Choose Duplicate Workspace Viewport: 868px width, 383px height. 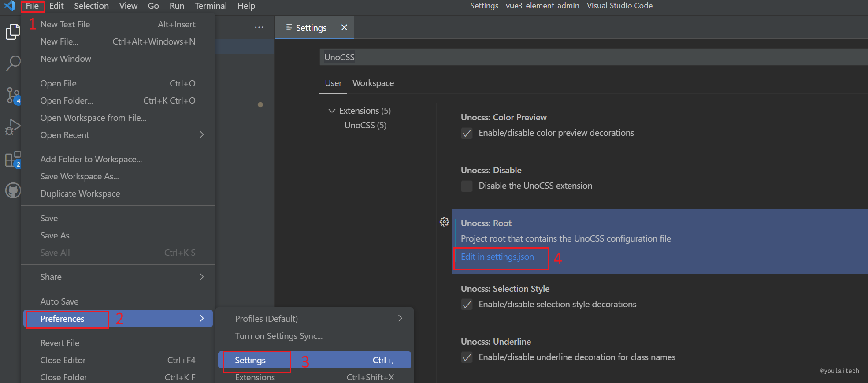click(x=118, y=193)
